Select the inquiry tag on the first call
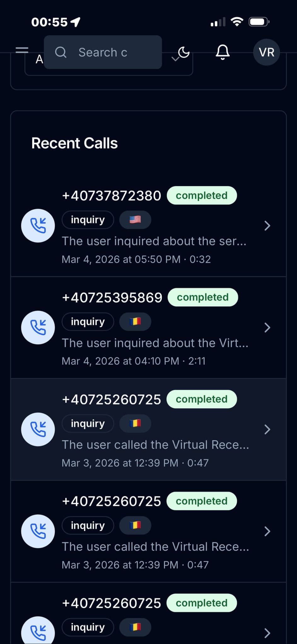 tap(88, 219)
